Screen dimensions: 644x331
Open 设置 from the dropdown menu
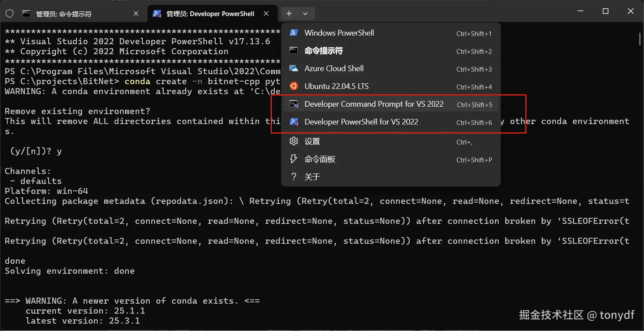(391, 141)
